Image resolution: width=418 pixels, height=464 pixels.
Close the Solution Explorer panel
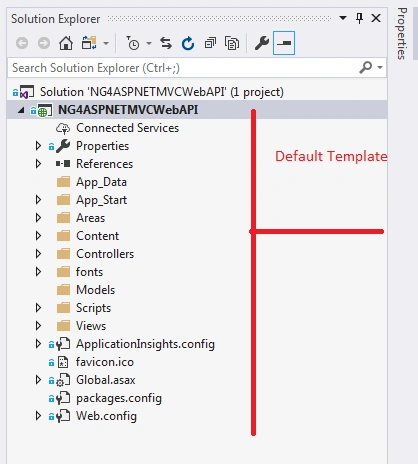(x=376, y=18)
